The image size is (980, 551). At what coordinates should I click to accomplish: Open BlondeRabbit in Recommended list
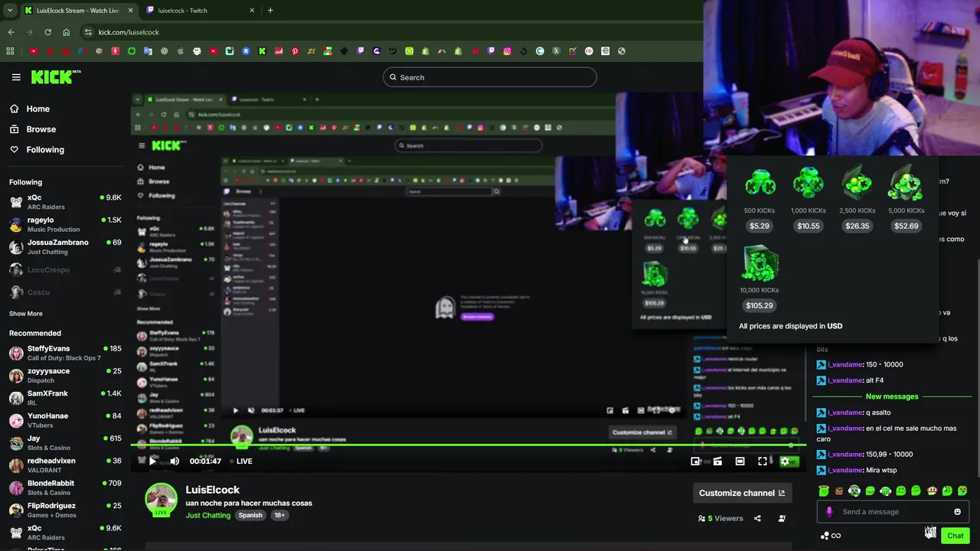65,487
